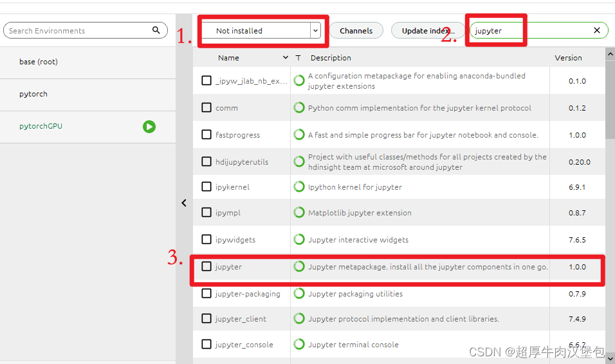Click the 'Jupyter packaging utilities' description

tap(355, 294)
